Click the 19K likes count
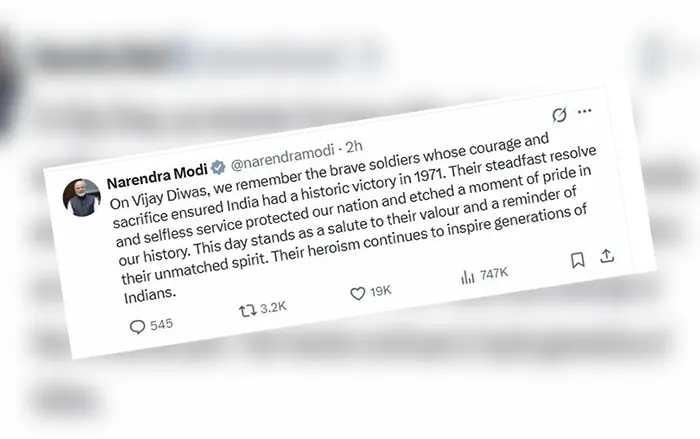The height and width of the screenshot is (439, 700). (x=383, y=292)
